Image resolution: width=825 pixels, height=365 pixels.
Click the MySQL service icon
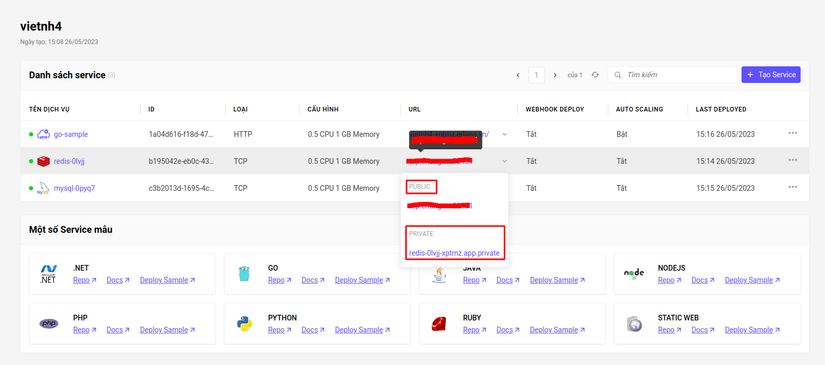coord(43,188)
